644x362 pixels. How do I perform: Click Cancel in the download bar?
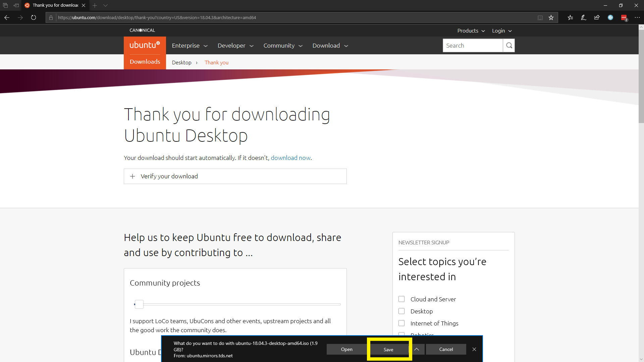pyautogui.click(x=446, y=349)
